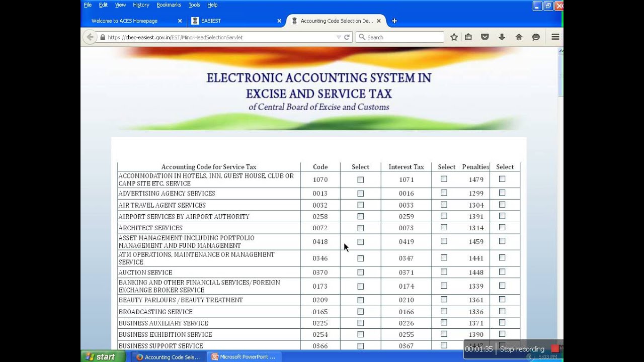Click the AUCTION SERVICE row text
Image resolution: width=644 pixels, height=362 pixels.
(x=145, y=273)
